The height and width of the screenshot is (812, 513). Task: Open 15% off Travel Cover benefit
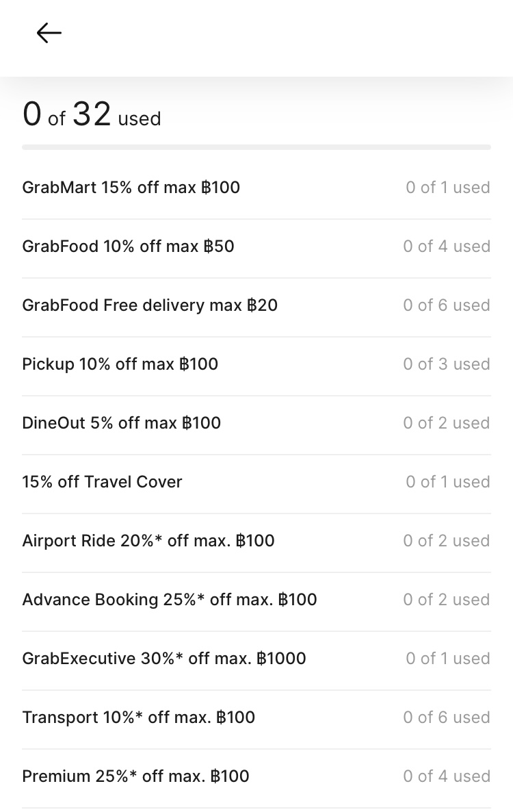coord(103,482)
